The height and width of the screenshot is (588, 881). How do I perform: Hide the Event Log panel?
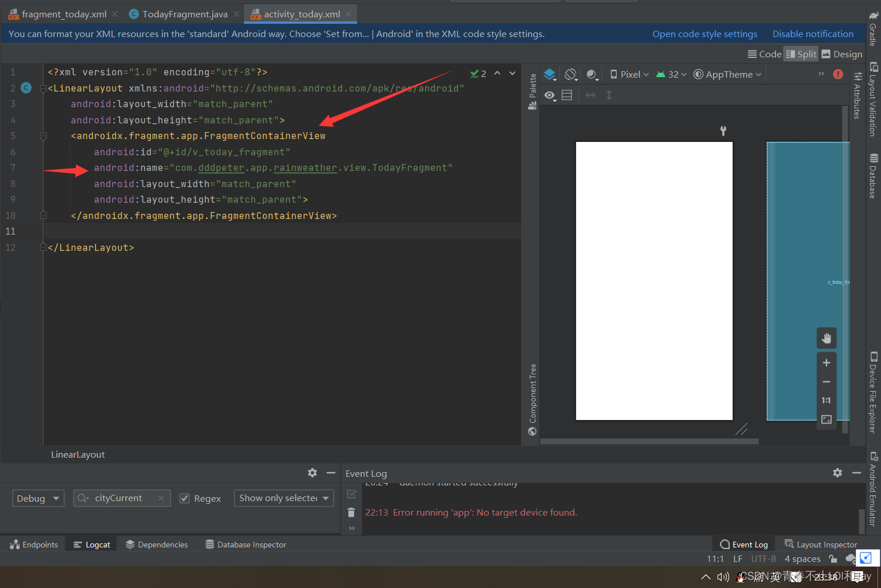[857, 473]
